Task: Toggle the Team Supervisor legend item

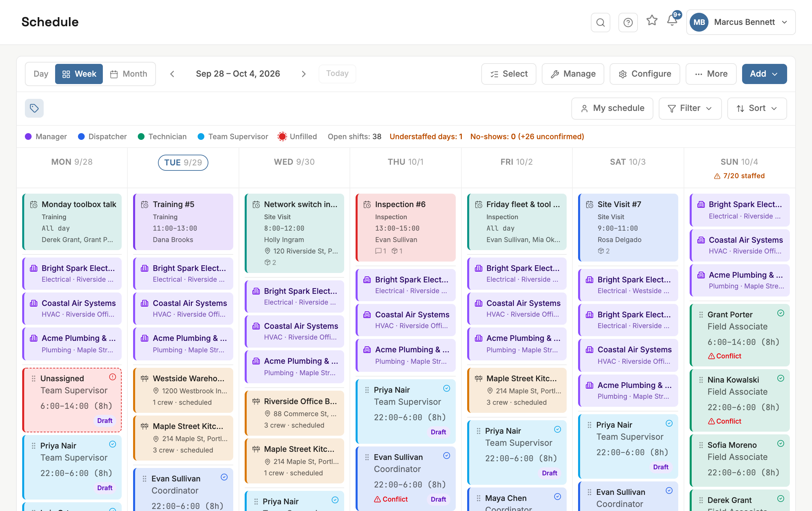Action: pos(233,136)
